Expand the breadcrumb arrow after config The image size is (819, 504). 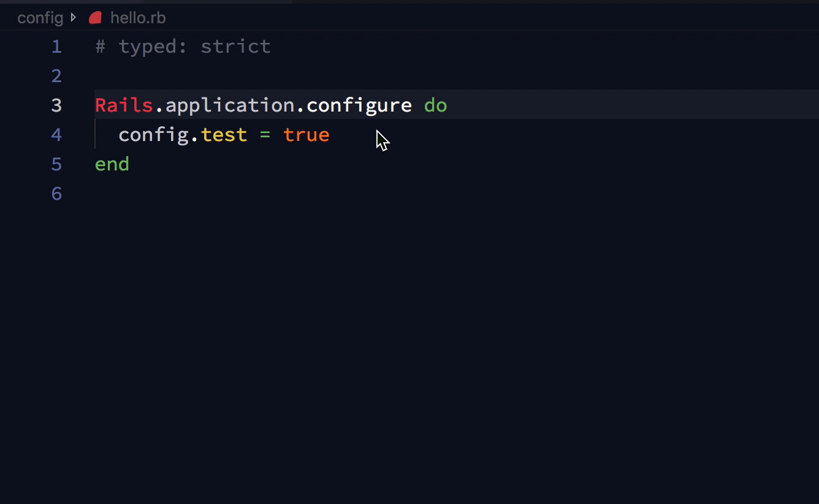coord(74,18)
